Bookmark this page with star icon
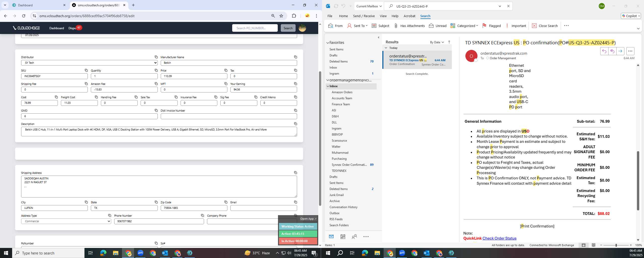This screenshot has height=258, width=644. click(x=281, y=16)
